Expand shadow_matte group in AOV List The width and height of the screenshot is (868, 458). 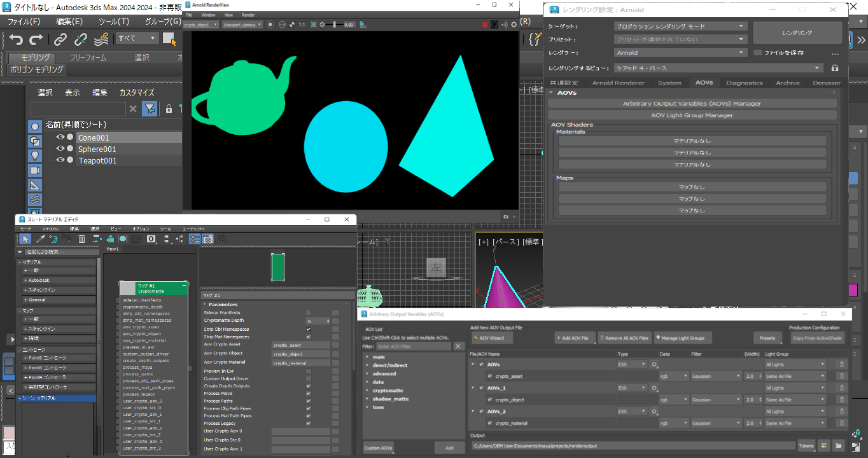[x=368, y=399]
